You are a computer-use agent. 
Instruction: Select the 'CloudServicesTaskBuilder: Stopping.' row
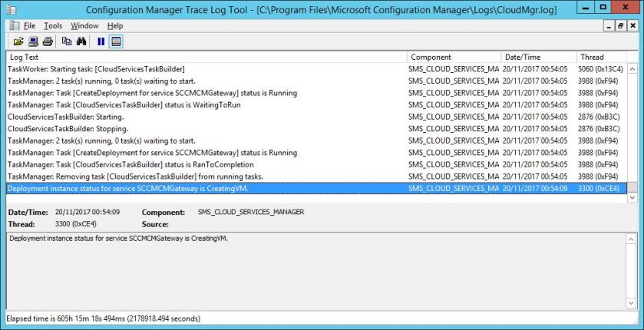[316, 128]
